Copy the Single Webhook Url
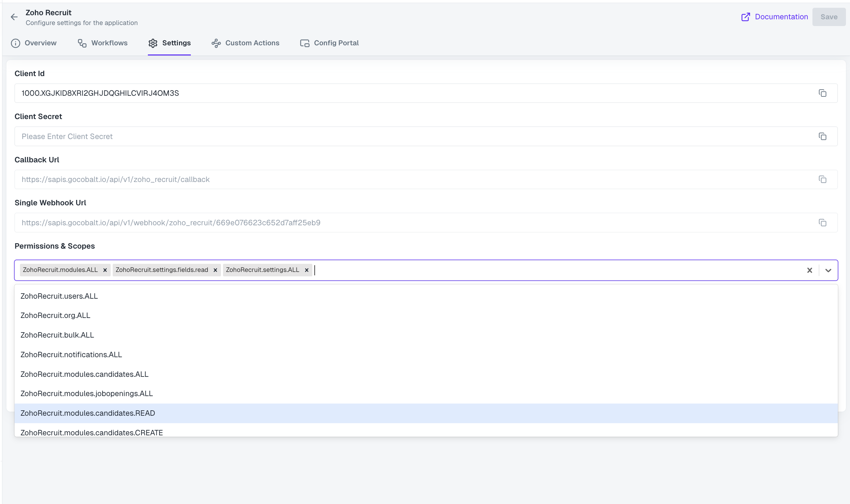The image size is (850, 504). 822,223
